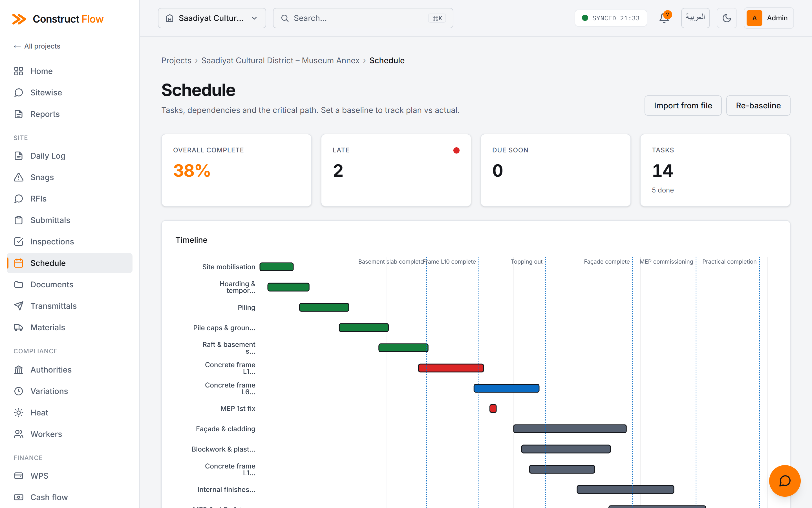Click the Site mobilisation green bar

tap(277, 267)
